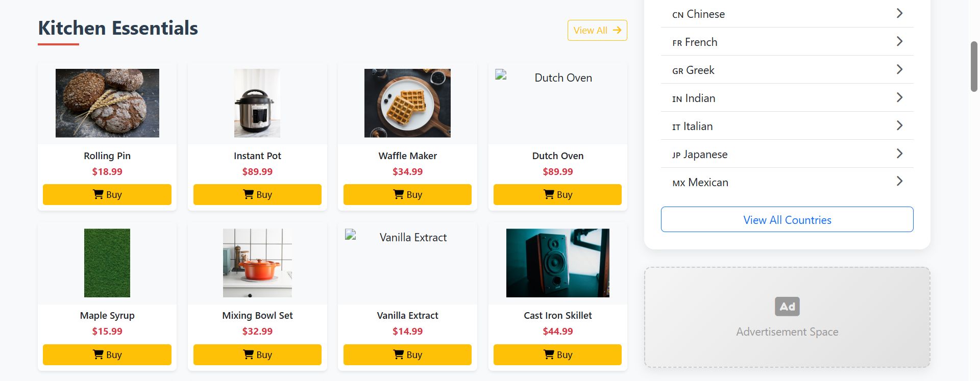Expand the Chinese cuisine chevron

pos(899,13)
